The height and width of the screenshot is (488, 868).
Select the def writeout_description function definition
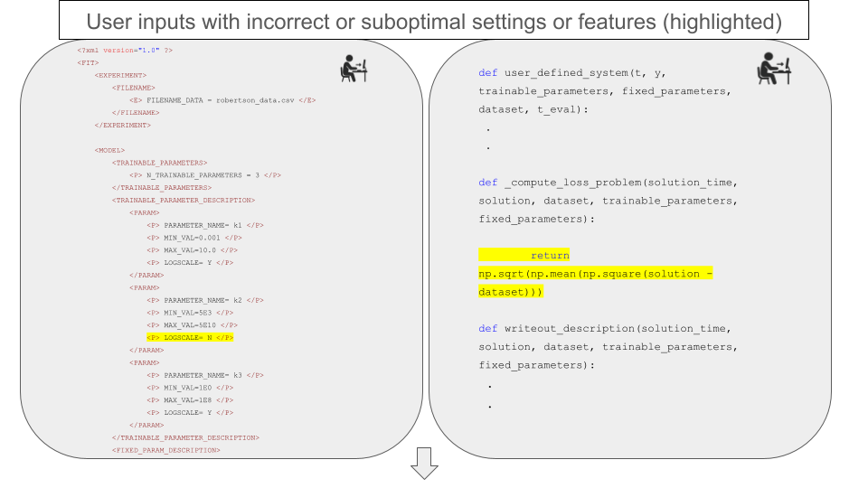(x=603, y=328)
